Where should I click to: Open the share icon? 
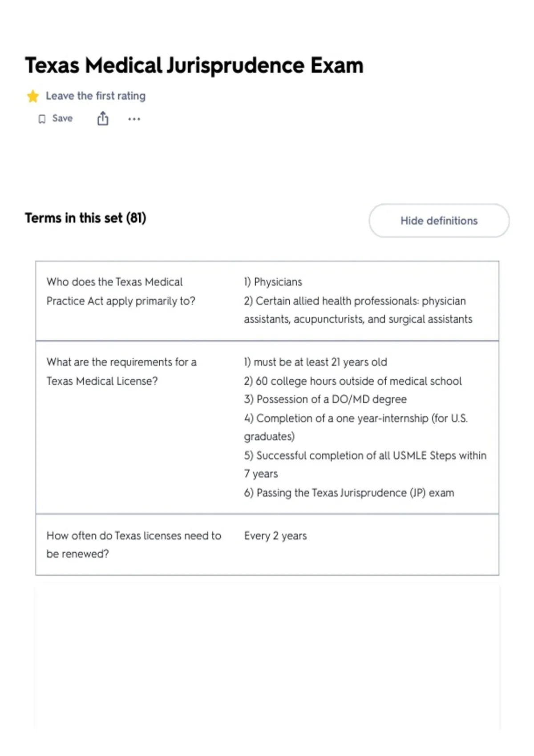pos(103,119)
